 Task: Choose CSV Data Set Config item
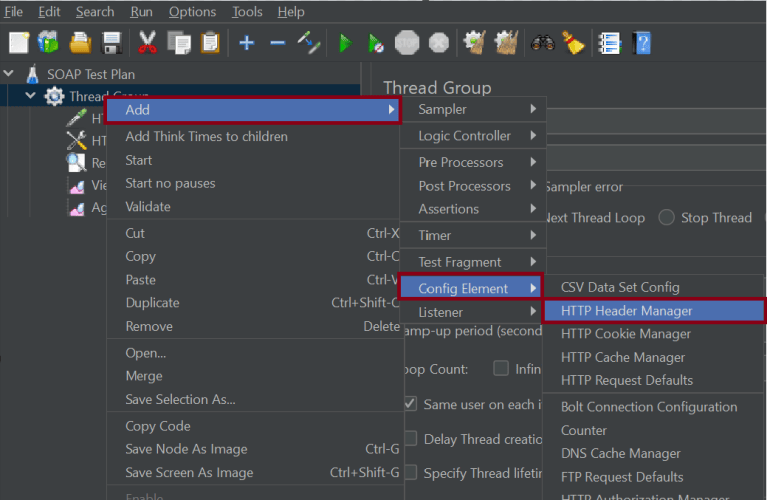(654, 287)
